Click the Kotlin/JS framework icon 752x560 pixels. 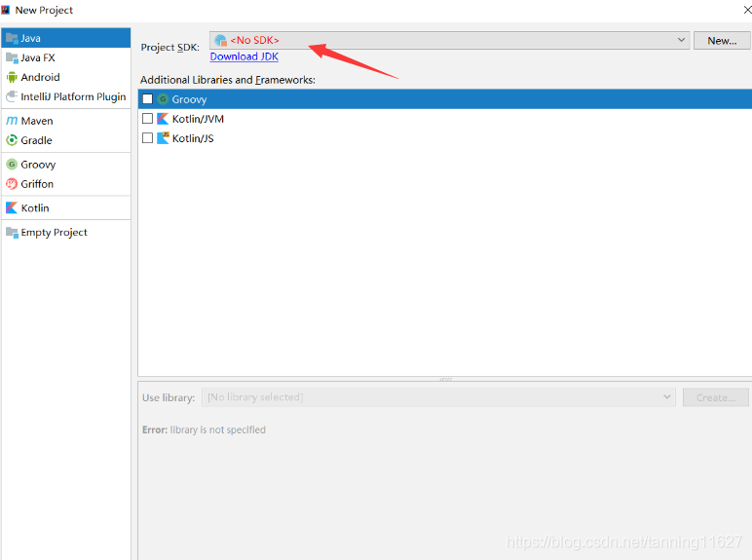click(163, 138)
